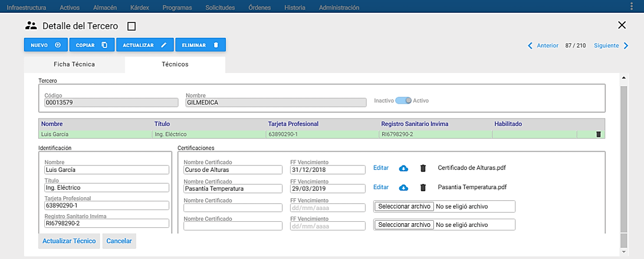Screen dimensions: 644x259
Task: Open the Activos menu
Action: (70, 8)
